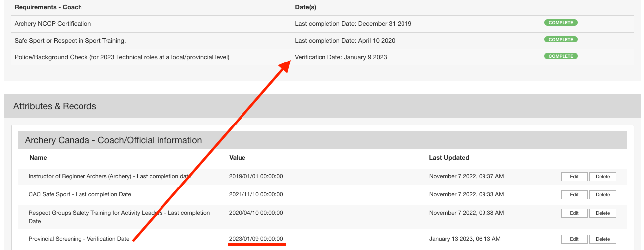This screenshot has height=250, width=644.
Task: Select the underlined 2023/01/09 value
Action: pyautogui.click(x=255, y=239)
